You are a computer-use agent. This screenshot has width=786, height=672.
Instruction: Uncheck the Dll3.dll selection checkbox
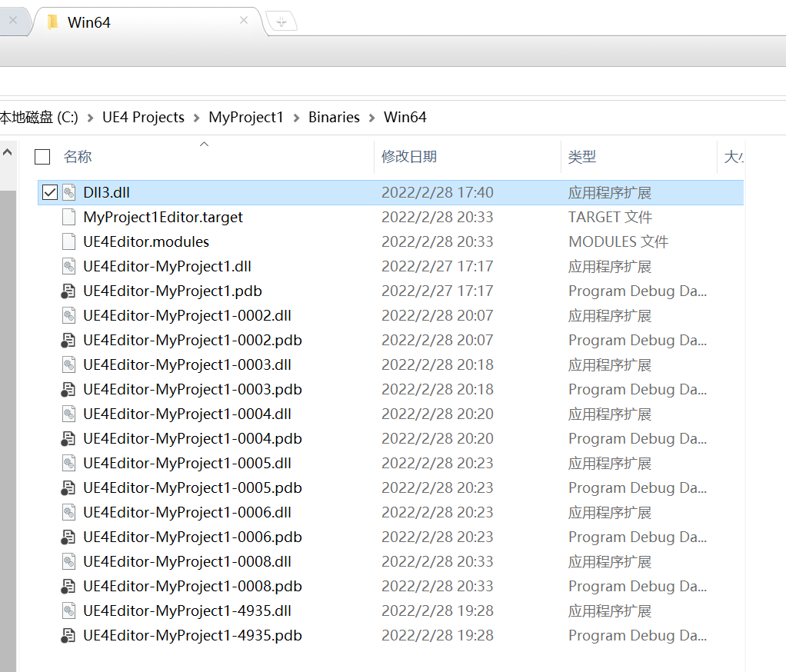[x=50, y=192]
